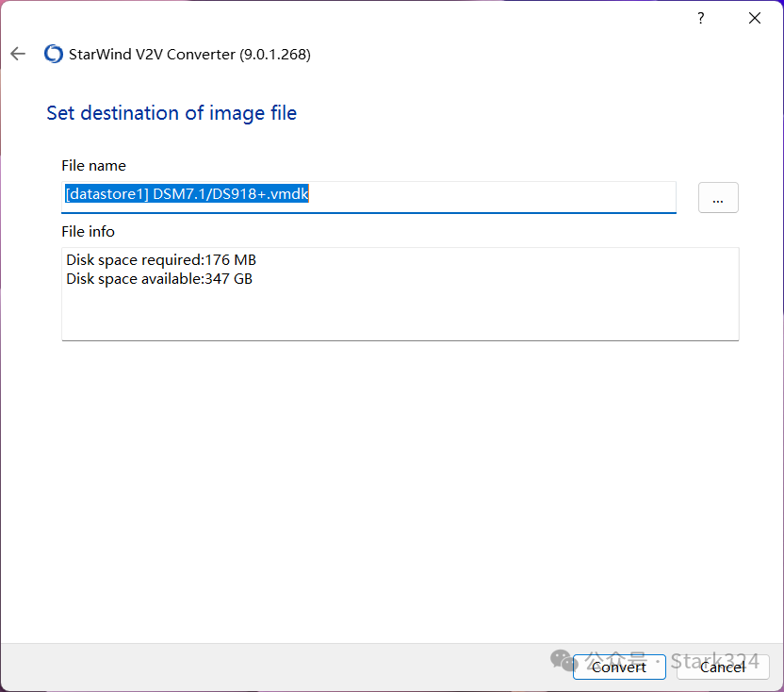Image resolution: width=784 pixels, height=692 pixels.
Task: Click the File name input field
Action: point(368,197)
